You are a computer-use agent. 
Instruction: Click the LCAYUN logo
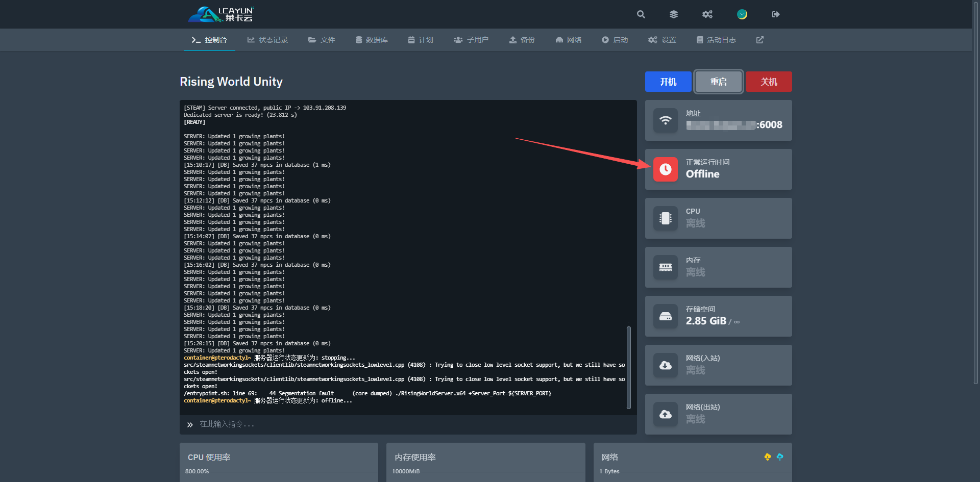click(x=221, y=14)
